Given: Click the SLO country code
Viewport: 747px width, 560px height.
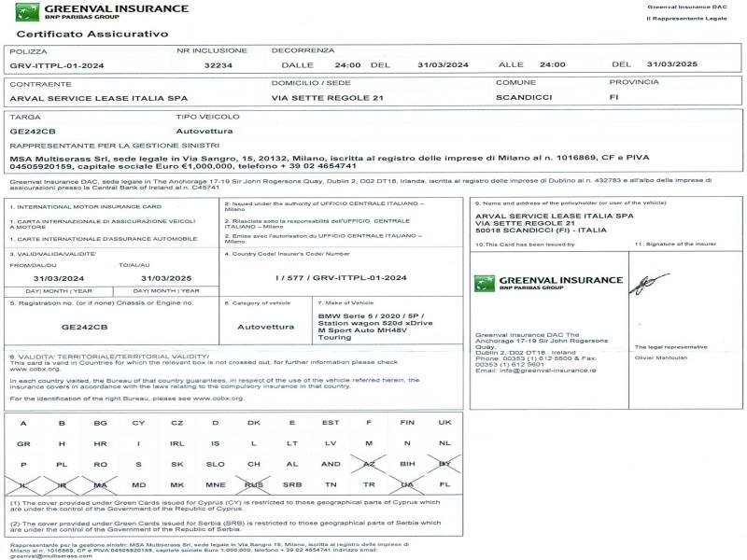Looking at the screenshot, I should (216, 464).
